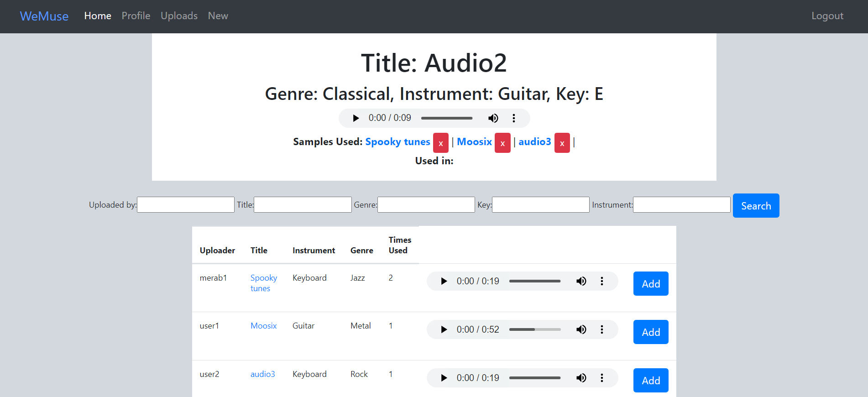Click the Search button

pyautogui.click(x=756, y=205)
